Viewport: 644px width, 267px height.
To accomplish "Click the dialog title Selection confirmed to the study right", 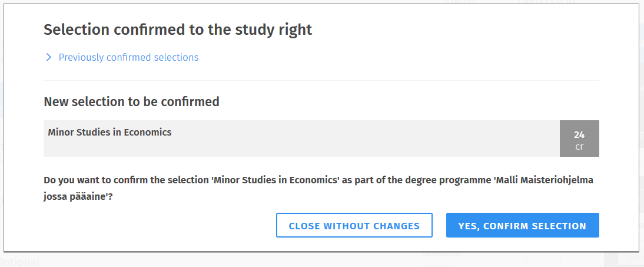I will click(178, 29).
